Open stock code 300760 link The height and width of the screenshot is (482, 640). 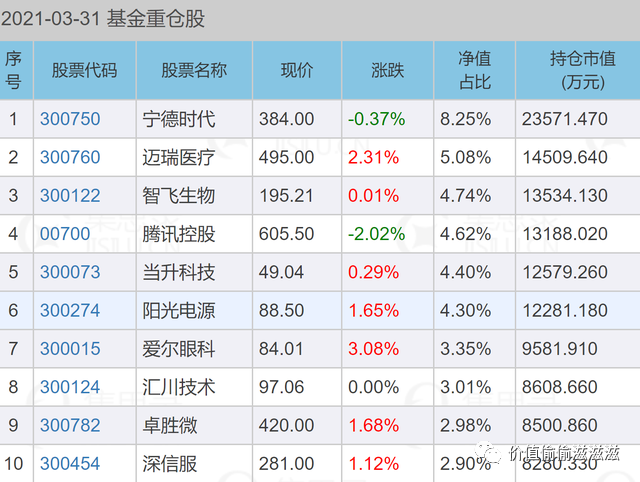click(70, 158)
